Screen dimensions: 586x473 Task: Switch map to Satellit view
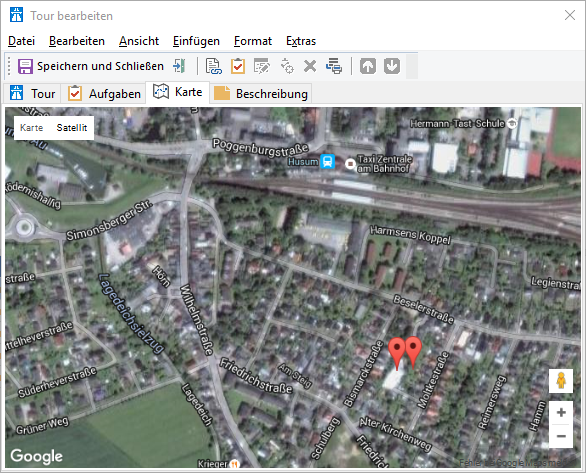point(72,128)
